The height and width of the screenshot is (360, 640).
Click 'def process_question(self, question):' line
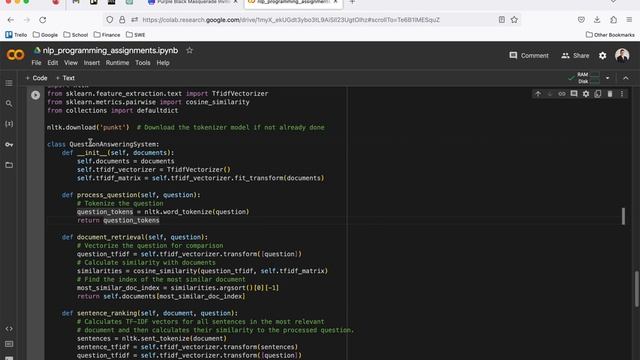131,195
